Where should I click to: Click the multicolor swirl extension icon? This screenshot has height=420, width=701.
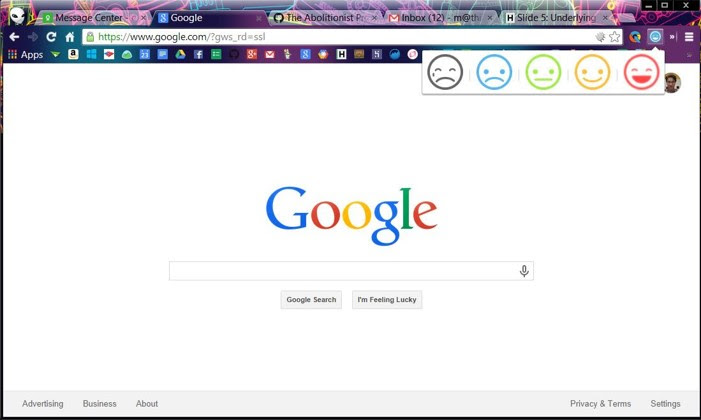635,37
